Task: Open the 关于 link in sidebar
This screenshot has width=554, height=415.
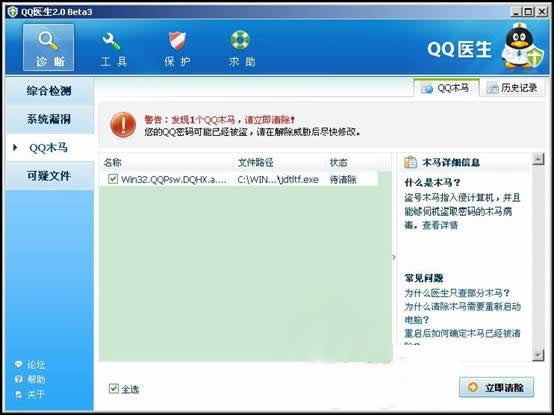Action: click(x=36, y=395)
